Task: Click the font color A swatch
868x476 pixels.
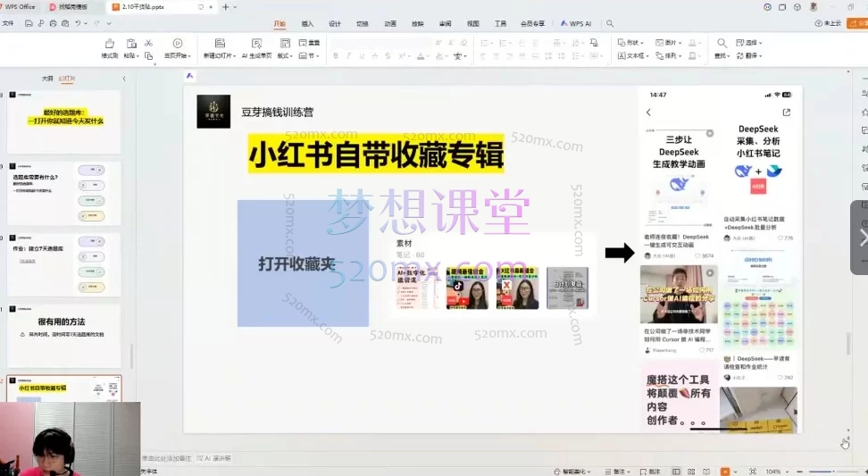Action: 421,56
